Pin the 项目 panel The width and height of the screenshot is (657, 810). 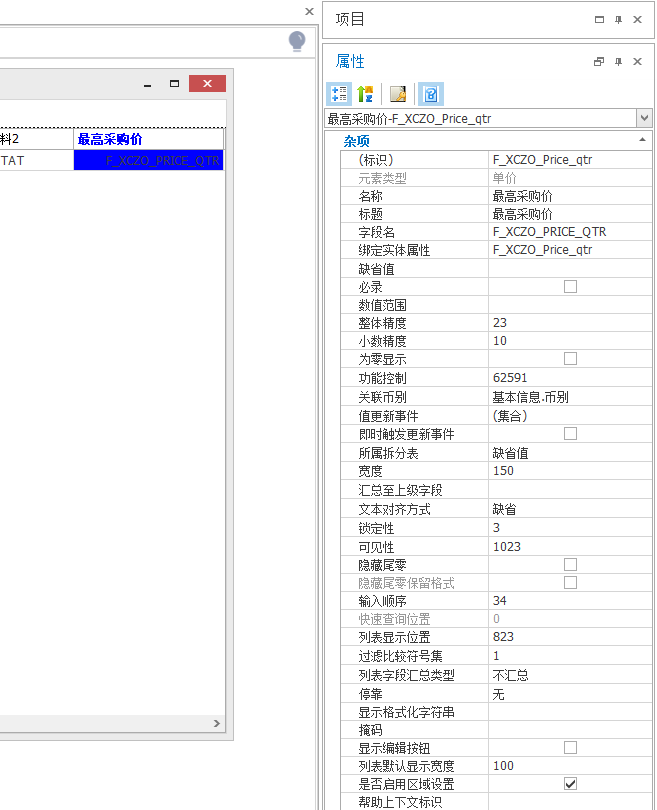(618, 19)
